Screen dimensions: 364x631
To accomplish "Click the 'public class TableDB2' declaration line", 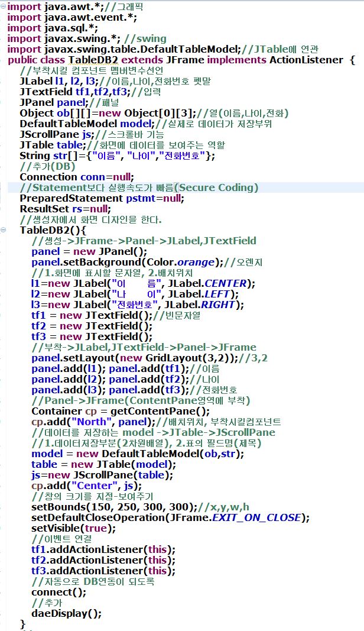I will point(181,60).
